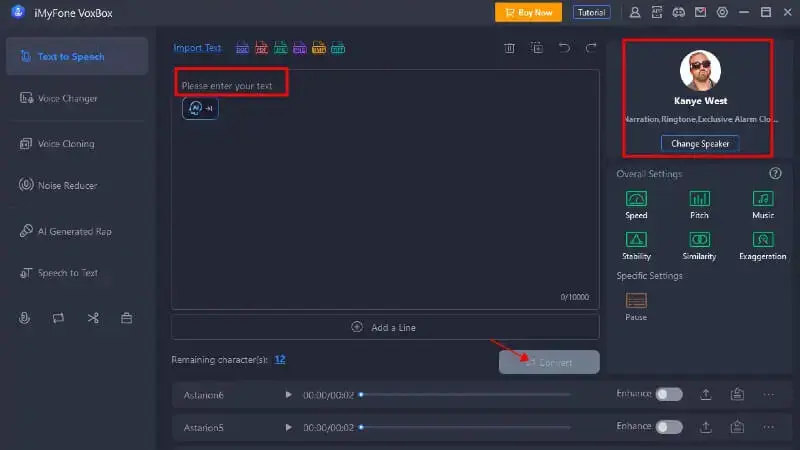Export the Astarion5 audio
The image size is (800, 450).
[706, 427]
